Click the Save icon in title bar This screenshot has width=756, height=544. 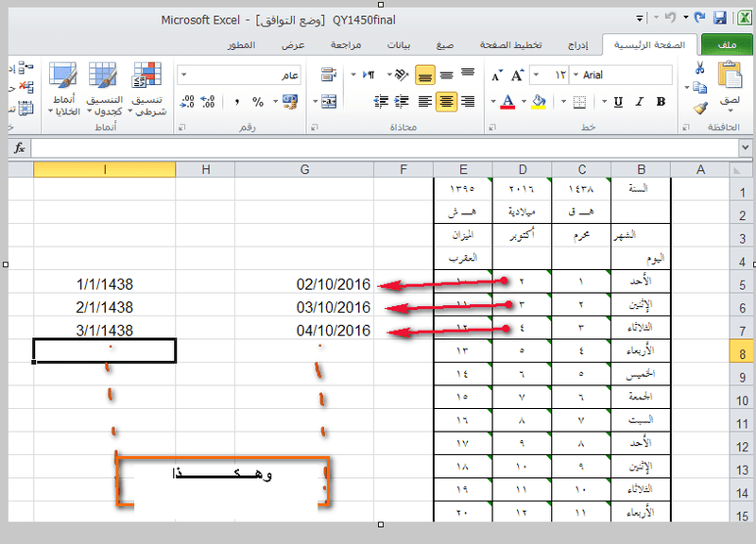click(x=720, y=18)
